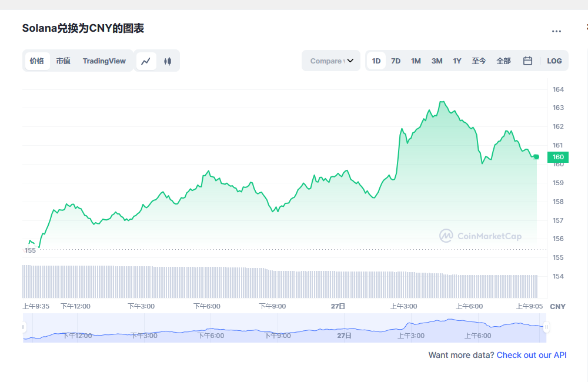Open the three-dot more options menu

coord(556,31)
